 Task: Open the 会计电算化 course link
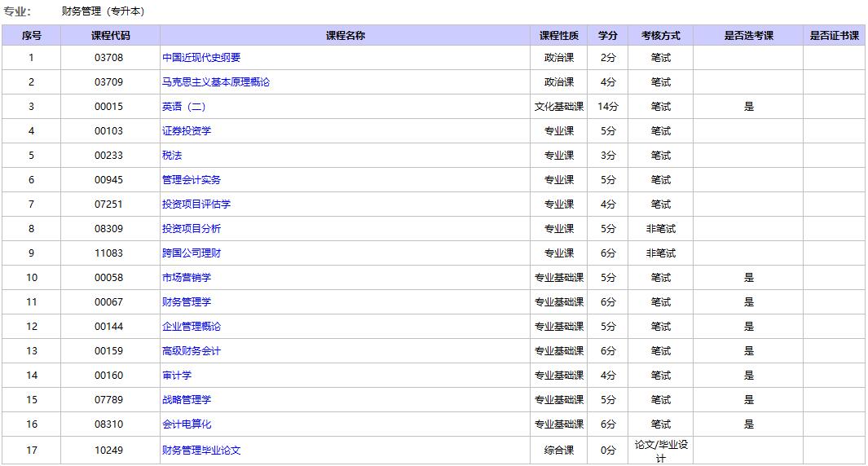tap(187, 424)
